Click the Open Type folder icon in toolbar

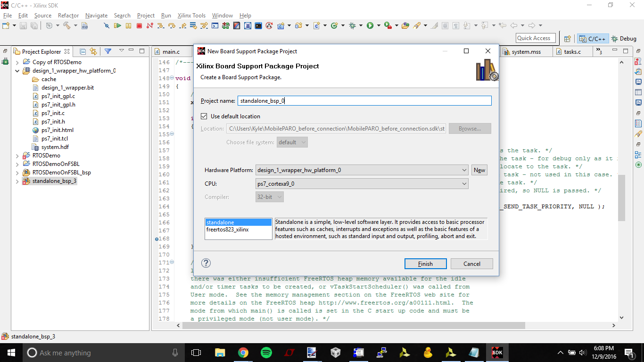click(405, 25)
